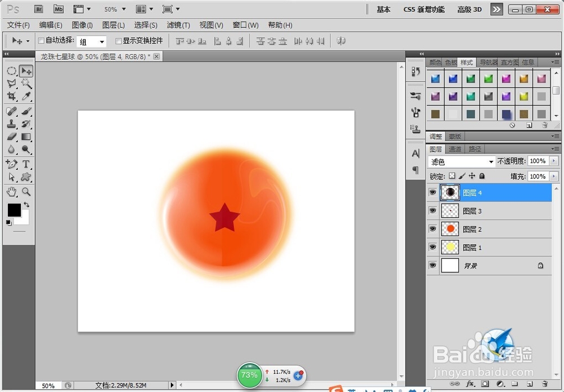Open the 填充 fill slider arrow
Image resolution: width=564 pixels, height=392 pixels.
tap(554, 177)
